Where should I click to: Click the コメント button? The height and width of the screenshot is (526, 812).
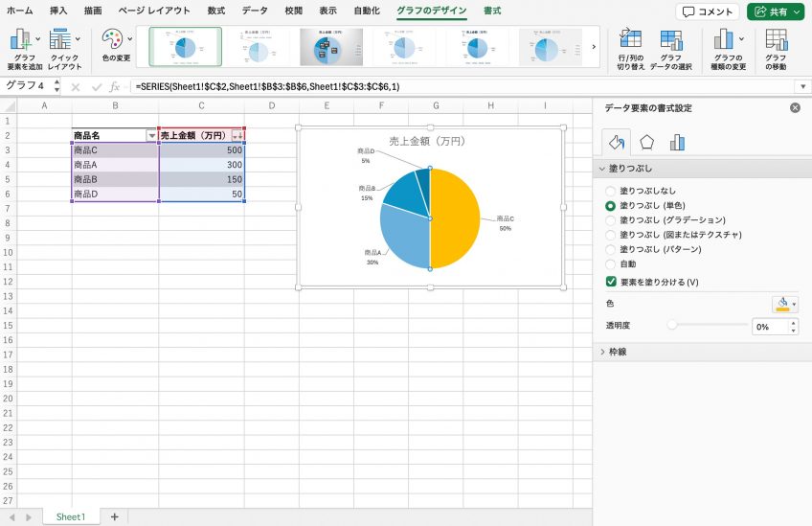[x=708, y=11]
